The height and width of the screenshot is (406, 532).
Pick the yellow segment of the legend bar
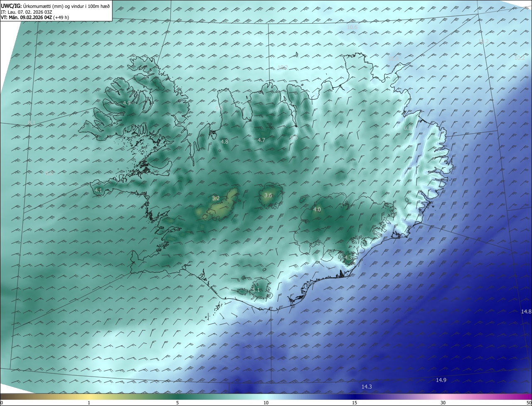pyautogui.click(x=89, y=397)
